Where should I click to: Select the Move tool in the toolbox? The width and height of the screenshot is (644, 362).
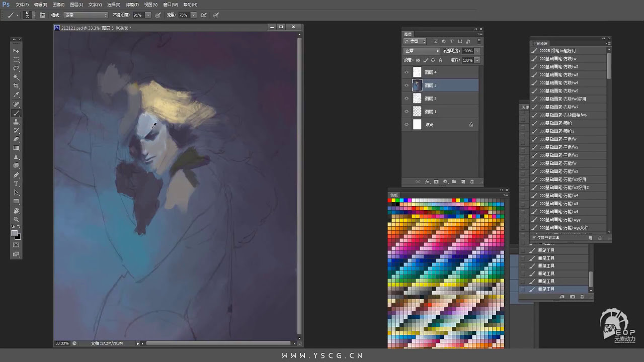[x=16, y=51]
